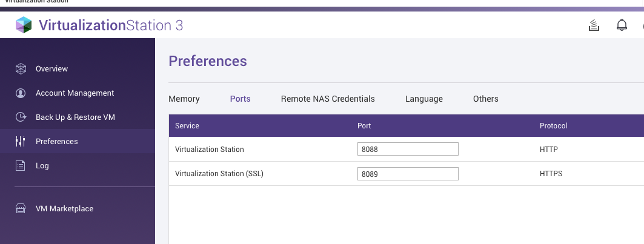Click the VM Marketplace store icon

point(21,209)
